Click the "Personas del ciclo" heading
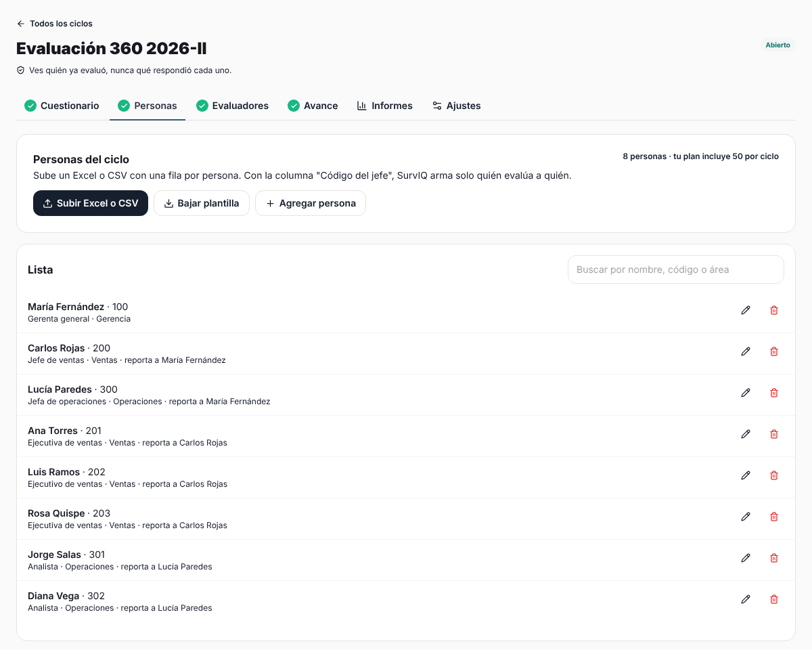The width and height of the screenshot is (812, 650). [81, 160]
